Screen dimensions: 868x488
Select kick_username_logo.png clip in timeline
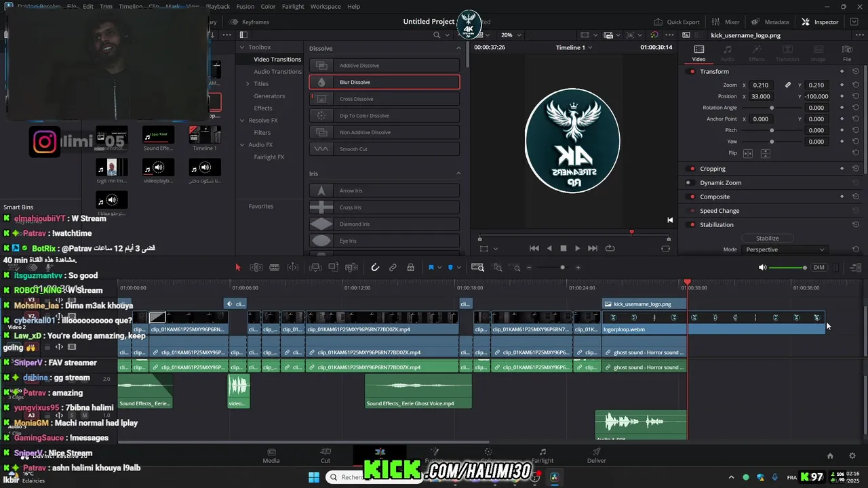[x=645, y=304]
